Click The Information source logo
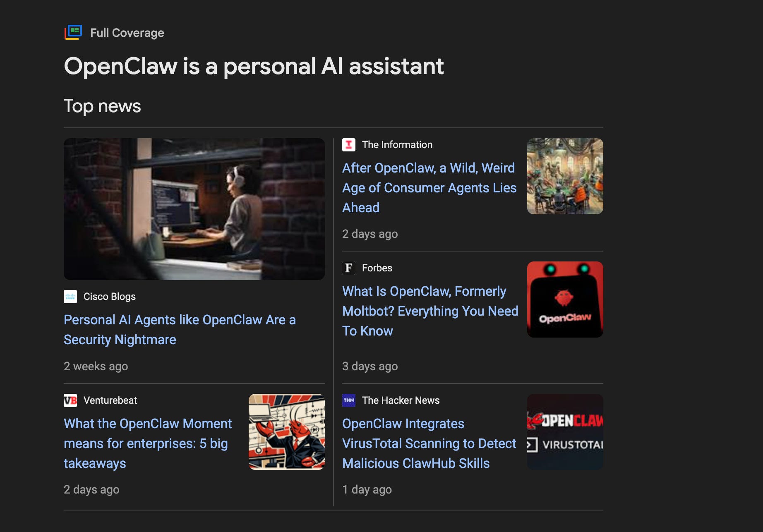 (x=349, y=145)
